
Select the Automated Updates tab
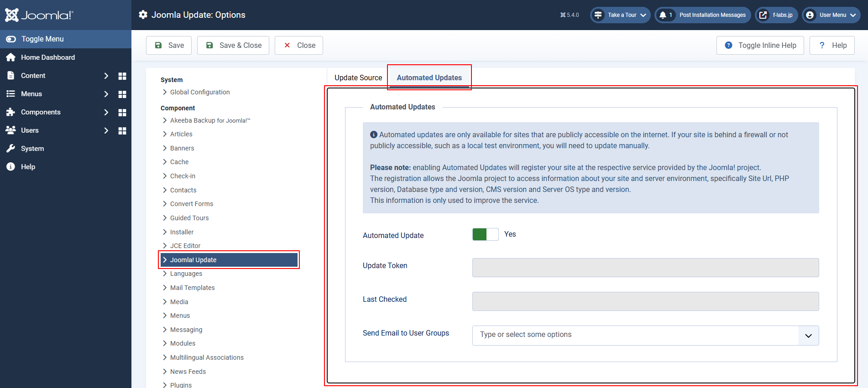(x=429, y=78)
